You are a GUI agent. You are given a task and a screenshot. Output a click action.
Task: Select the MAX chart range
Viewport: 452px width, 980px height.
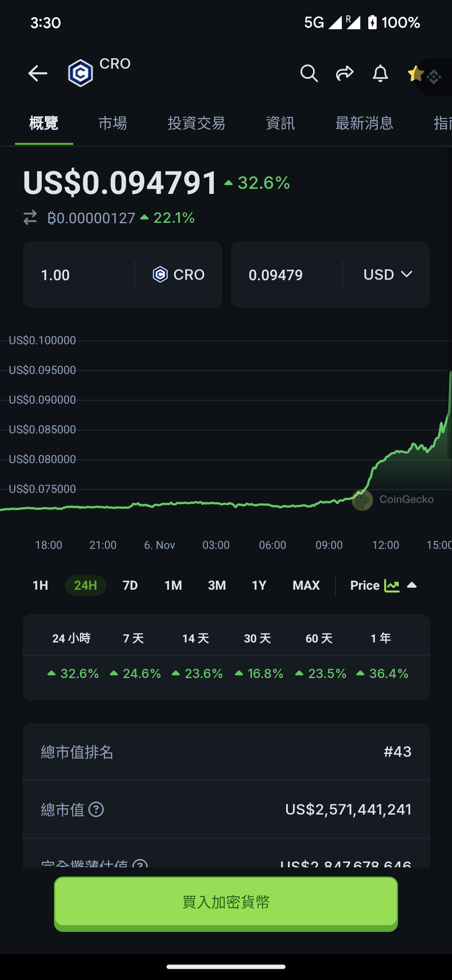(306, 585)
